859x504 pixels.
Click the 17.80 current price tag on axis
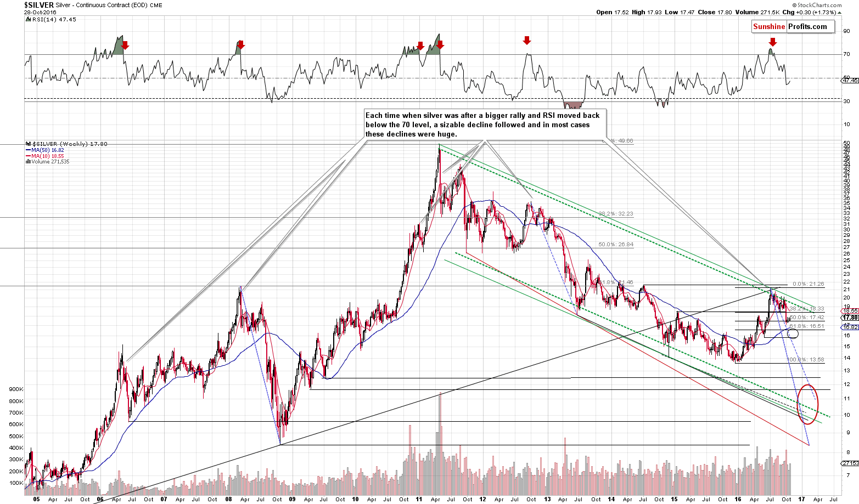(849, 318)
